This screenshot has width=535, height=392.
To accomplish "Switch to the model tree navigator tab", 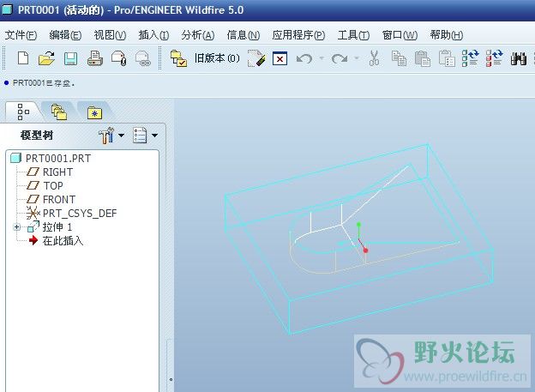I will pos(23,112).
